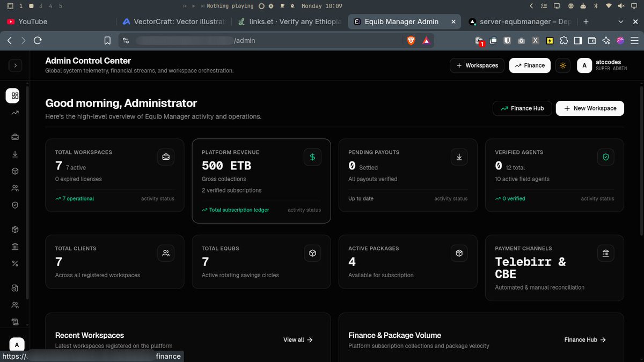This screenshot has height=362, width=644.
Task: Expand the collapsed app sidebar with the chevron
Action: tap(15, 65)
